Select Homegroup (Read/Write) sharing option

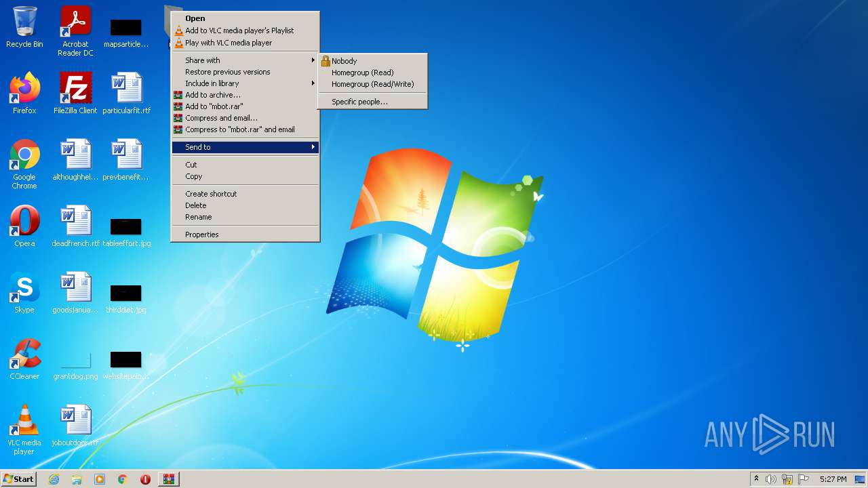(373, 84)
